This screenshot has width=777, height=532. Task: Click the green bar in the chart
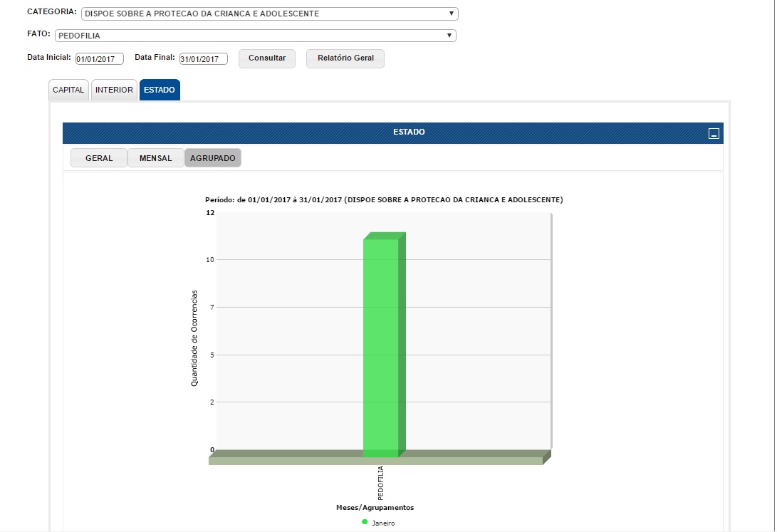tap(381, 348)
